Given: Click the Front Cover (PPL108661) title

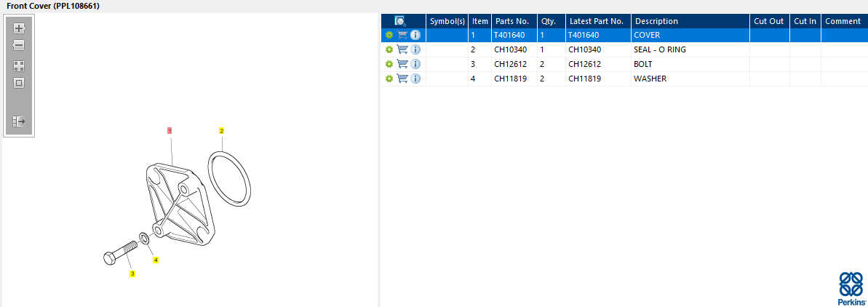Looking at the screenshot, I should [x=53, y=6].
